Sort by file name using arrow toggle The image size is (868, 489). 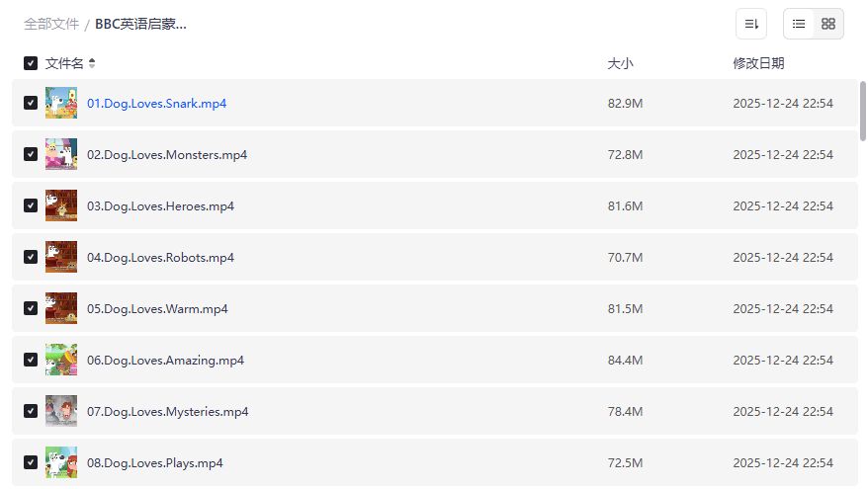(92, 63)
